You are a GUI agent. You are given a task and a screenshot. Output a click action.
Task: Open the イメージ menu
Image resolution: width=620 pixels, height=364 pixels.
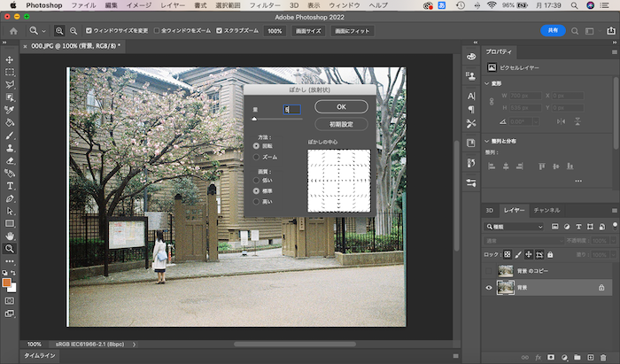[139, 5]
